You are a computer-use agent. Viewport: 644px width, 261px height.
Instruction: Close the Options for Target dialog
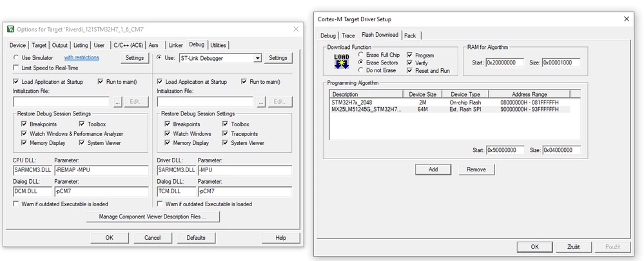click(x=296, y=29)
